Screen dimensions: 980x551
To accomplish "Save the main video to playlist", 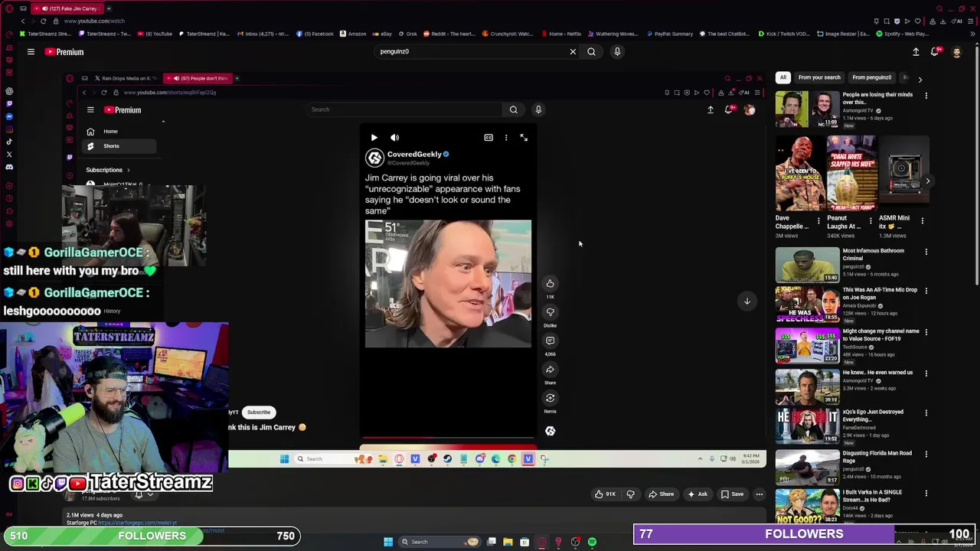I will pyautogui.click(x=732, y=494).
